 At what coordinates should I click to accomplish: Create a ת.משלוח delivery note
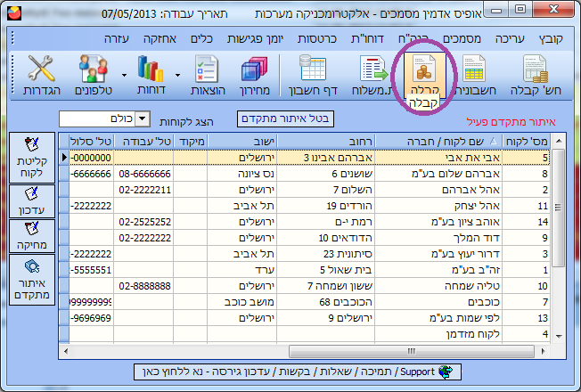372,75
